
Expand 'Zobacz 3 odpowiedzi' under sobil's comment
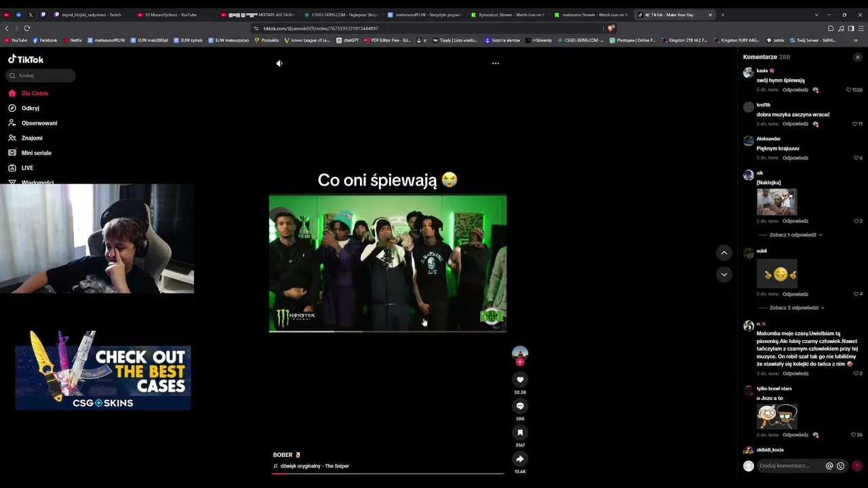[797, 308]
